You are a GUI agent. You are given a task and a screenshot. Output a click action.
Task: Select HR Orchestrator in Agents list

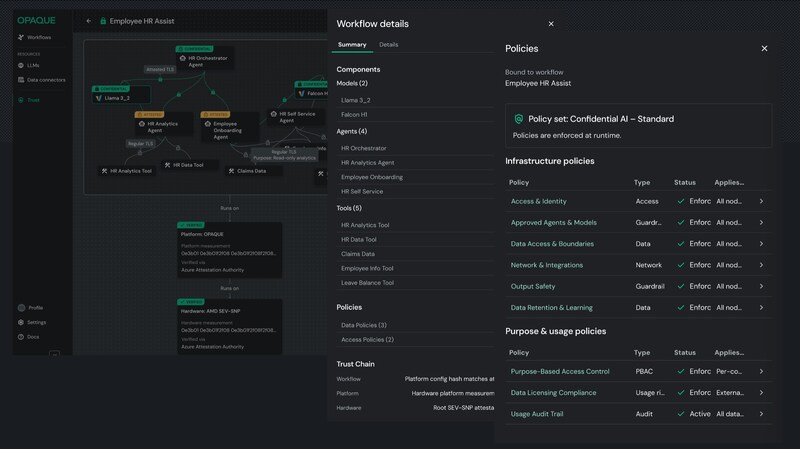point(364,148)
